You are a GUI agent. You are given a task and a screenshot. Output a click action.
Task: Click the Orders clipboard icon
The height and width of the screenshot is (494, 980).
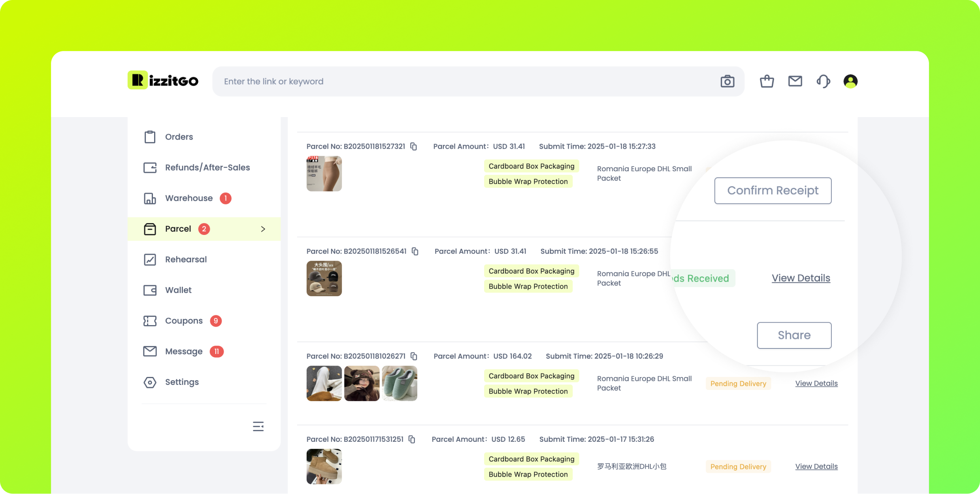tap(150, 137)
